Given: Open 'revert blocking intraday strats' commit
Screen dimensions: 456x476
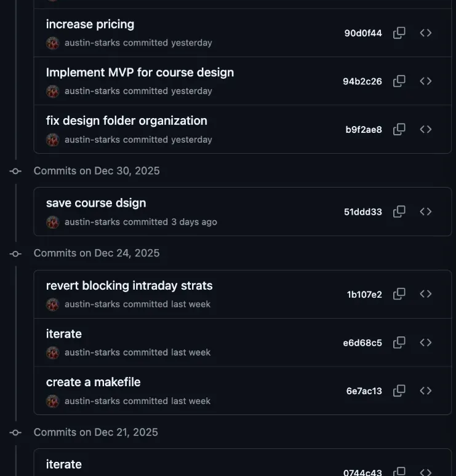Looking at the screenshot, I should pos(129,285).
